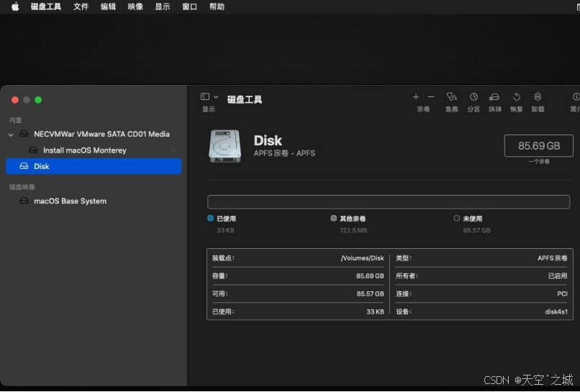Close the Disk Utility window
The image size is (580, 392).
tap(15, 100)
